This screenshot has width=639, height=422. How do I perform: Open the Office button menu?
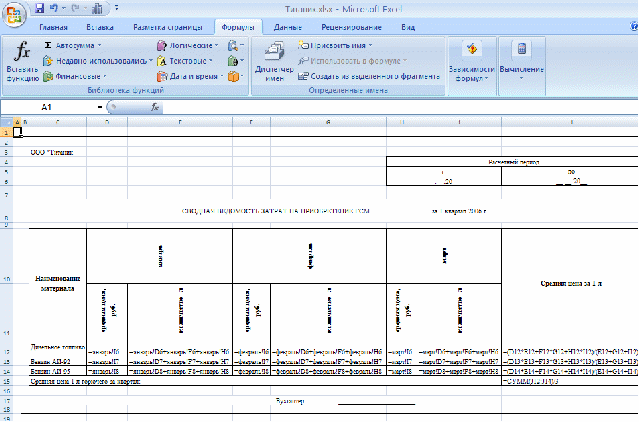[x=14, y=15]
